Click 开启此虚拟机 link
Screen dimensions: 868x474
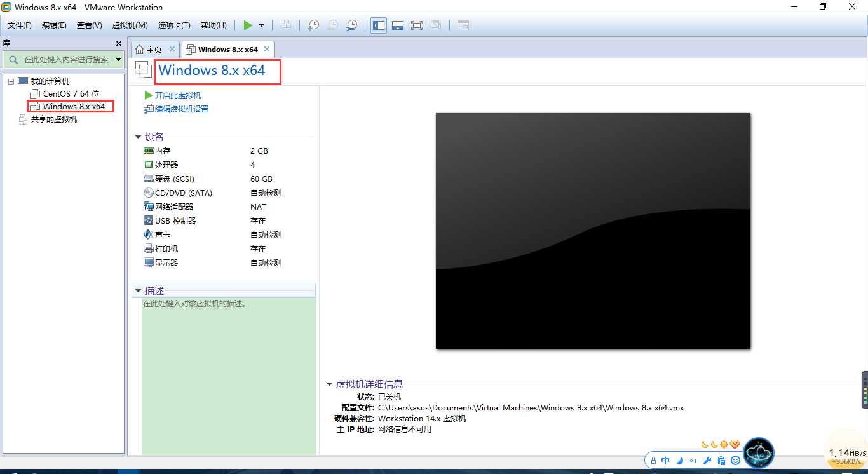tap(178, 95)
